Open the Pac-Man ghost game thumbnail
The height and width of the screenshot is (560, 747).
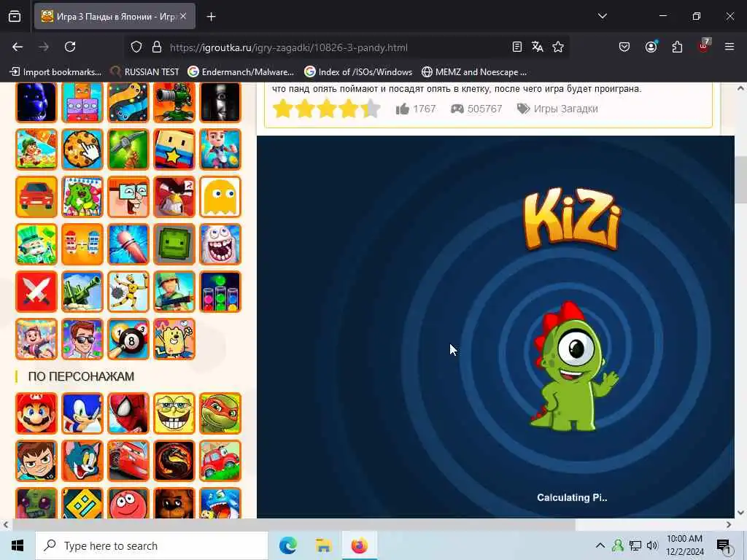220,197
